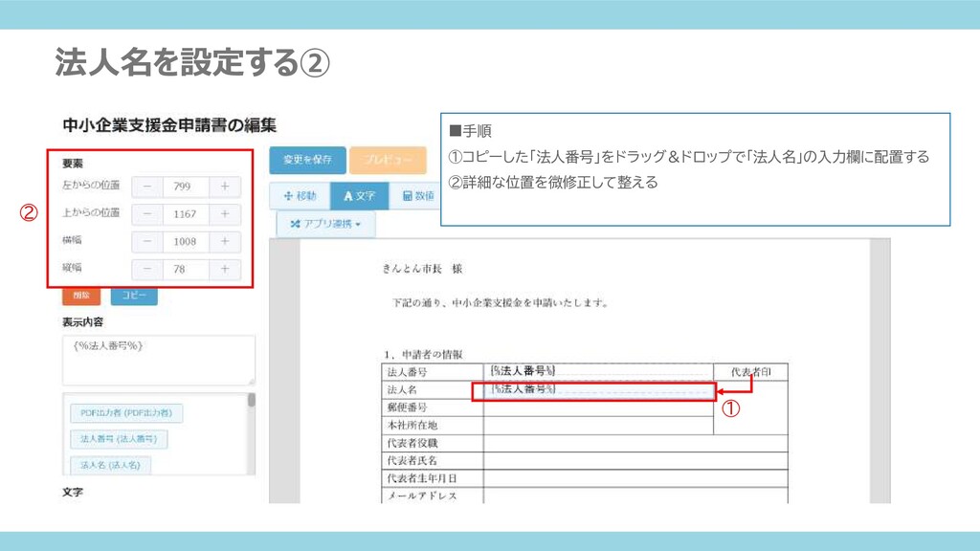Click the blue コピー button

[x=134, y=296]
